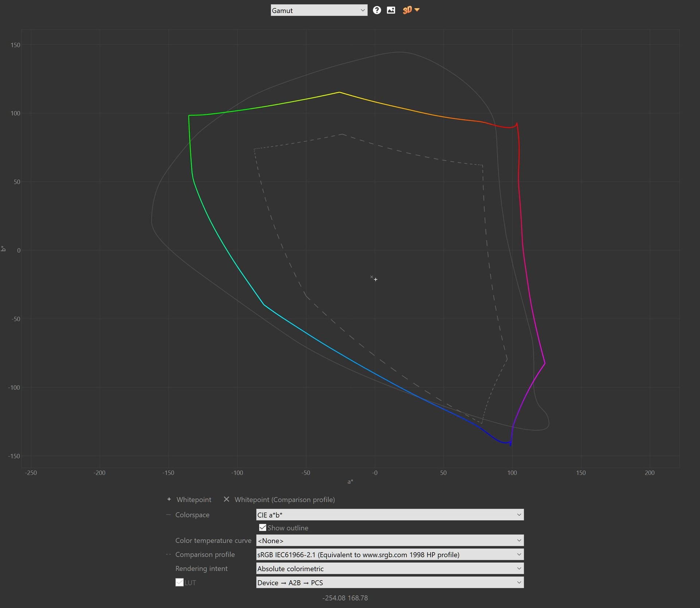Click the save-as-image picture icon
The image size is (700, 608).
point(391,10)
